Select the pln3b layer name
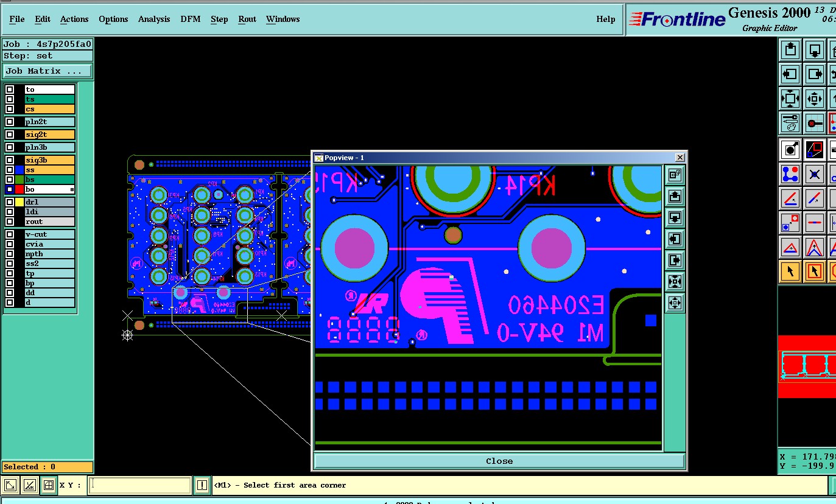 (50, 147)
